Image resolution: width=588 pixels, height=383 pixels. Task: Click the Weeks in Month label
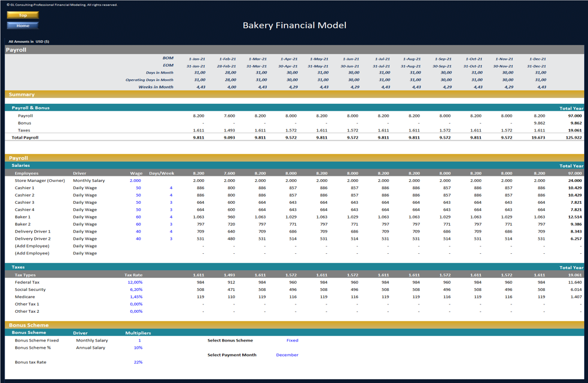(156, 87)
